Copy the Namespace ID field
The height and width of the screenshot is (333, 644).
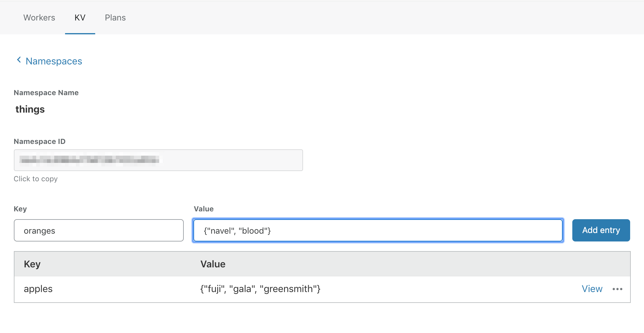[158, 160]
